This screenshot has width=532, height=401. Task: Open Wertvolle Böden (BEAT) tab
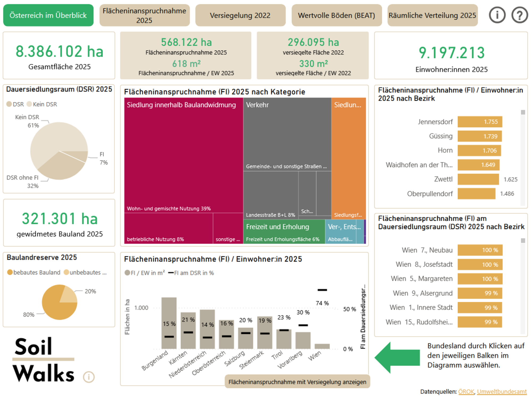coord(336,15)
